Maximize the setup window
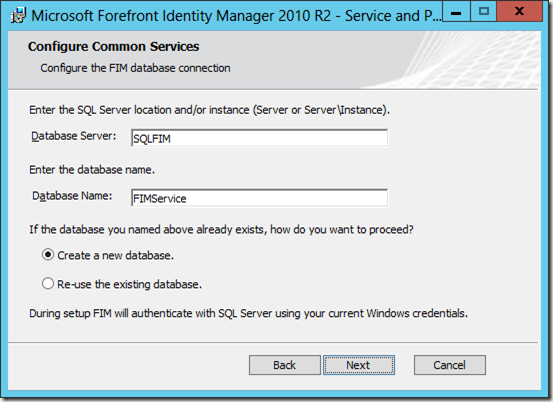 pyautogui.click(x=484, y=12)
